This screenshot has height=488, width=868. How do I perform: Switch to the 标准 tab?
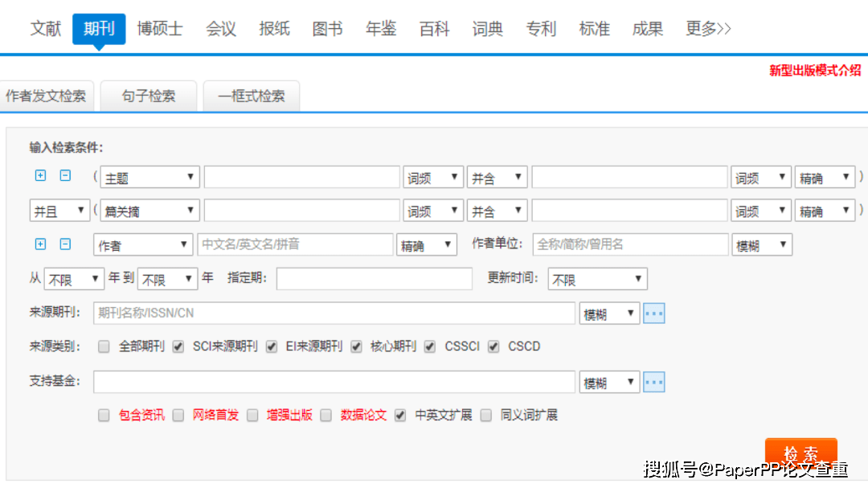pyautogui.click(x=594, y=29)
